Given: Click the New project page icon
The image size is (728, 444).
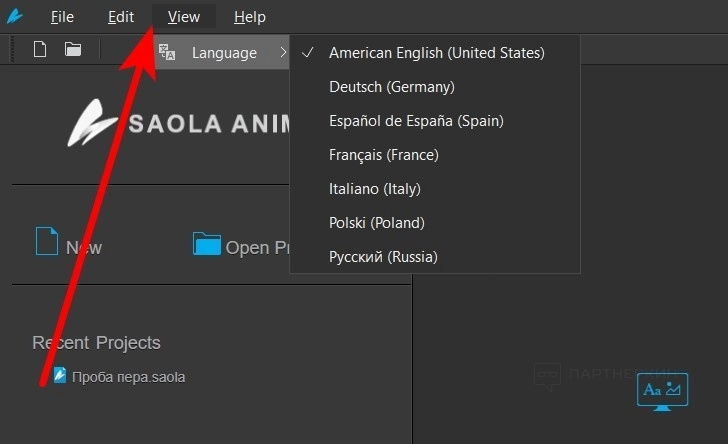Looking at the screenshot, I should [x=47, y=242].
